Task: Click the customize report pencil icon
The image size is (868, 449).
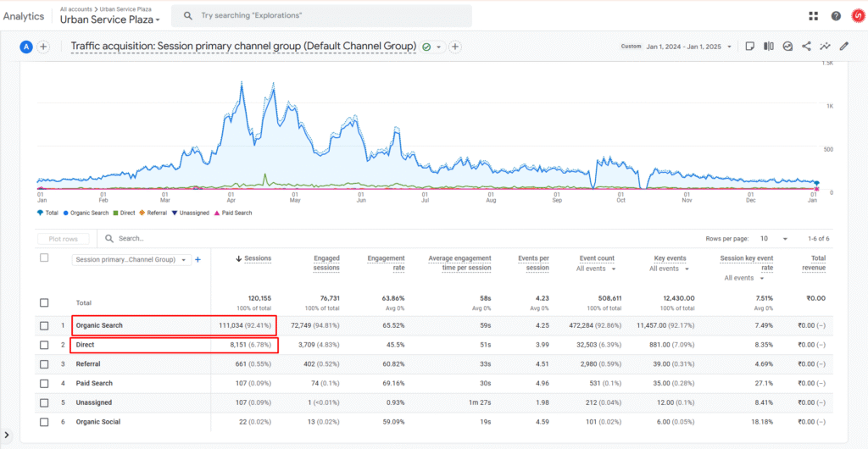Action: tap(843, 47)
